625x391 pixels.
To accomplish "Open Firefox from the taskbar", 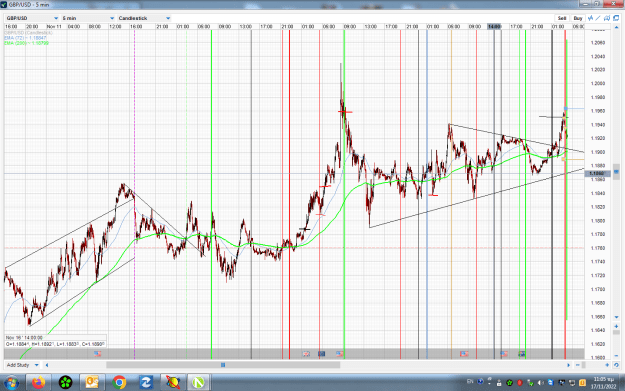I will pyautogui.click(x=39, y=383).
